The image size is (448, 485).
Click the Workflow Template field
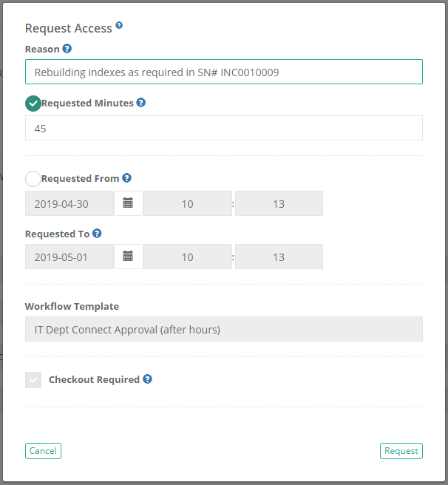[x=223, y=329]
